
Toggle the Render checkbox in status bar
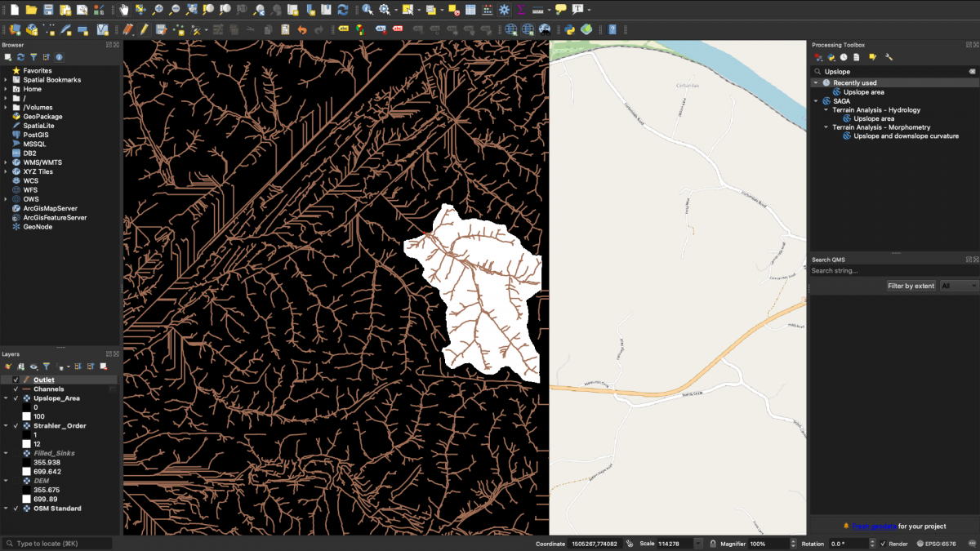(883, 544)
